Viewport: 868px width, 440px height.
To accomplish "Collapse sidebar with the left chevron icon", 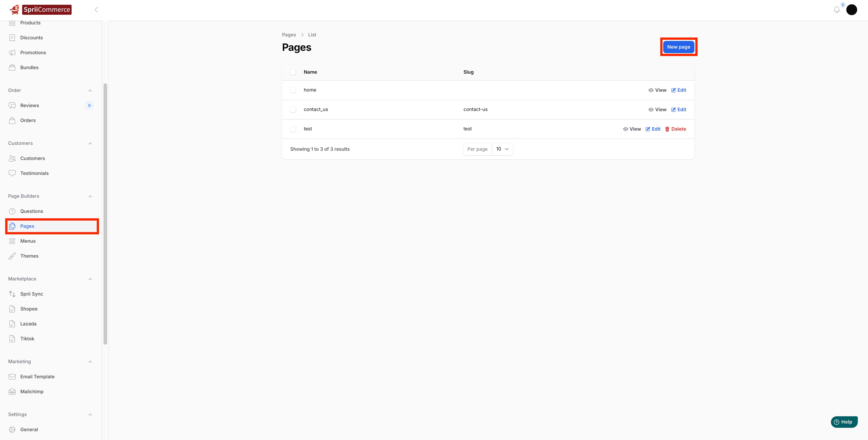I will (x=96, y=10).
